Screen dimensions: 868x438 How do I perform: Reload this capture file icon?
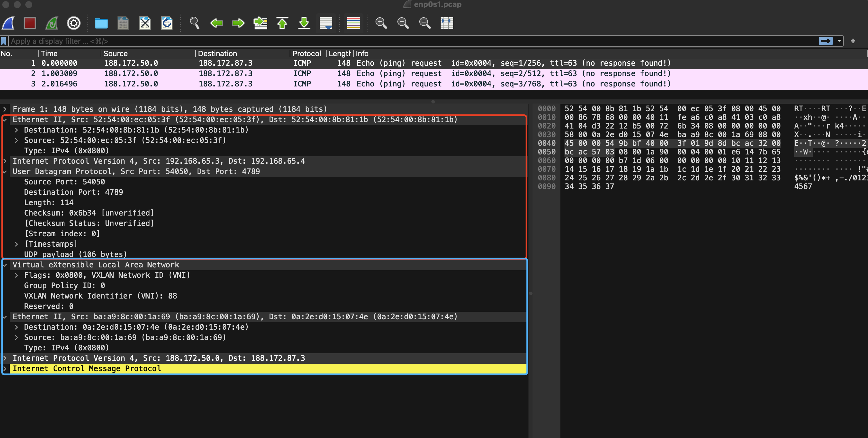click(167, 23)
